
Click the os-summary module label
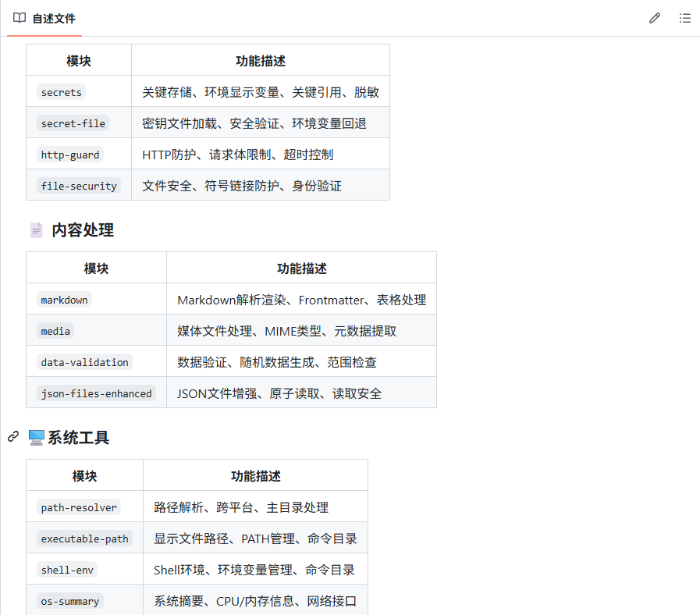tap(70, 601)
